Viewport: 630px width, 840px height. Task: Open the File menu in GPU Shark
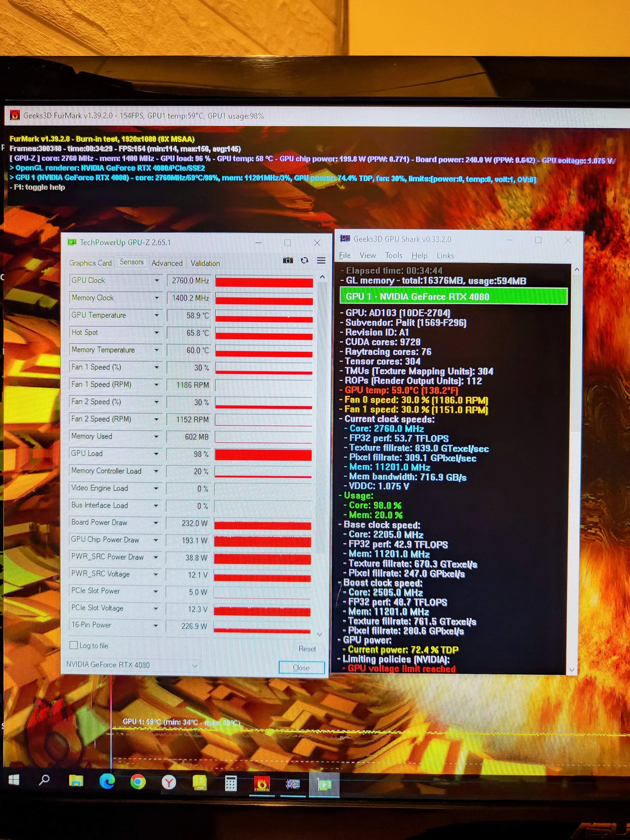(345, 255)
